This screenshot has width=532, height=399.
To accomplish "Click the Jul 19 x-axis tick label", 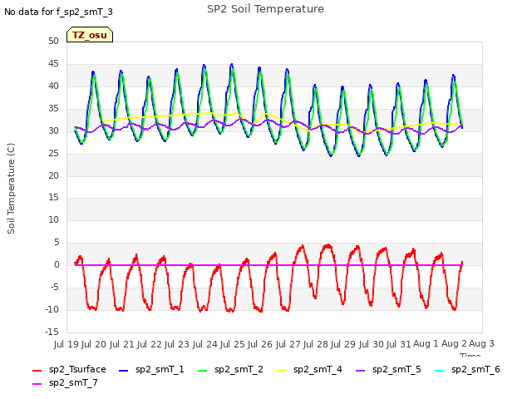I will [x=66, y=344].
